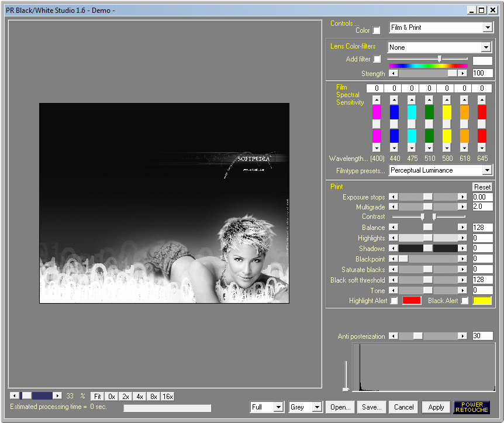
Task: Click the Exposure stops value field
Action: click(x=482, y=197)
